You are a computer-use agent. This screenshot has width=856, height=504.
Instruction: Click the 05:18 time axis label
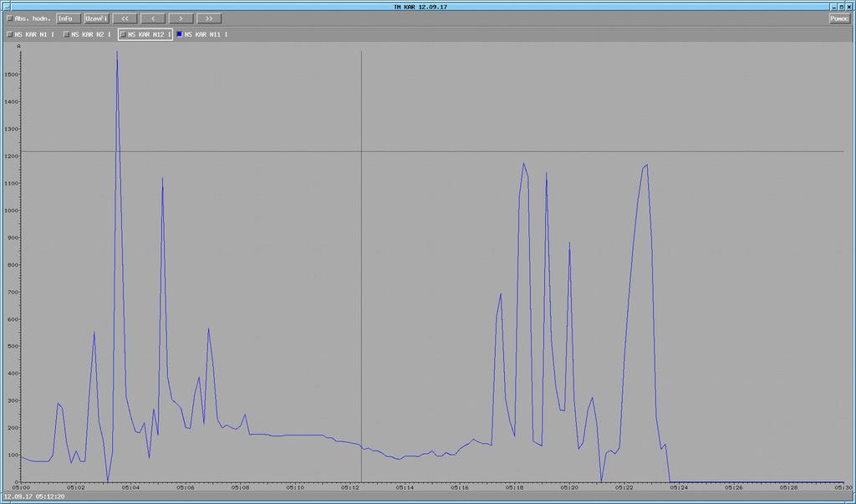pyautogui.click(x=514, y=487)
